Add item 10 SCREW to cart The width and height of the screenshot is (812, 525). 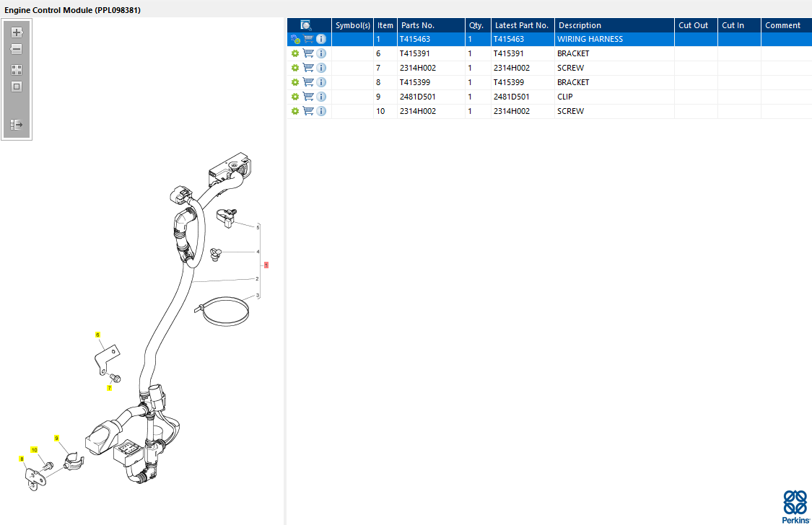tap(308, 111)
